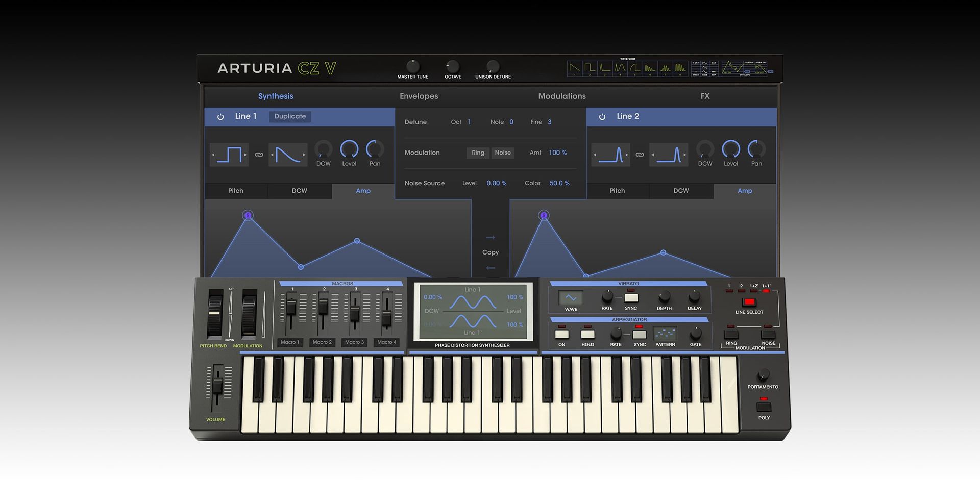Viewport: 980px width, 482px height.
Task: Click the Macro 4 label button
Action: (x=387, y=342)
